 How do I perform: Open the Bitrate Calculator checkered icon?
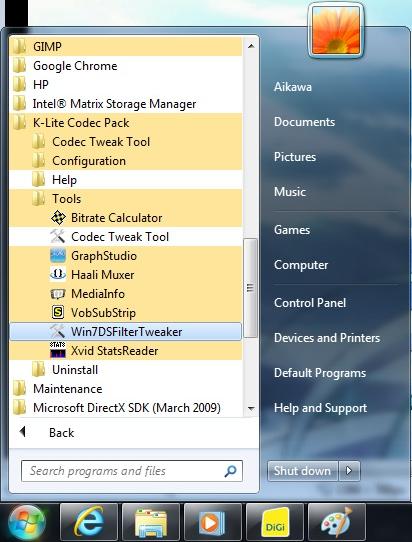pos(58,218)
